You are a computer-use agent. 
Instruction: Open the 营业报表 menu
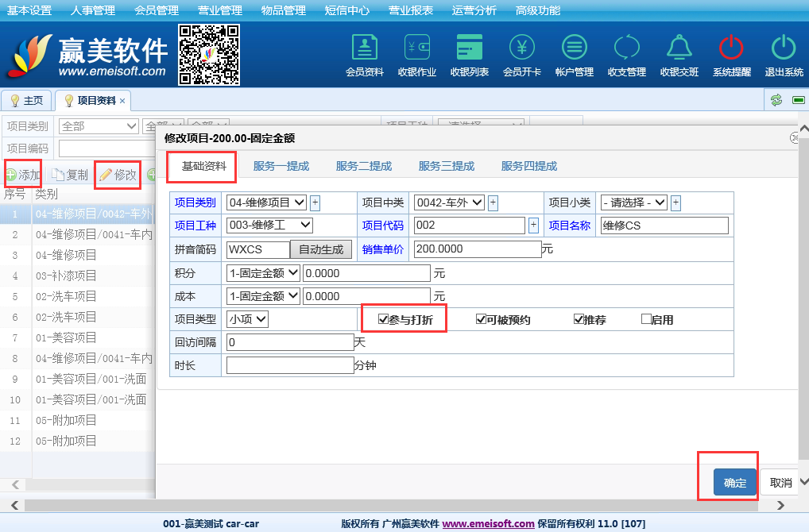pyautogui.click(x=410, y=10)
